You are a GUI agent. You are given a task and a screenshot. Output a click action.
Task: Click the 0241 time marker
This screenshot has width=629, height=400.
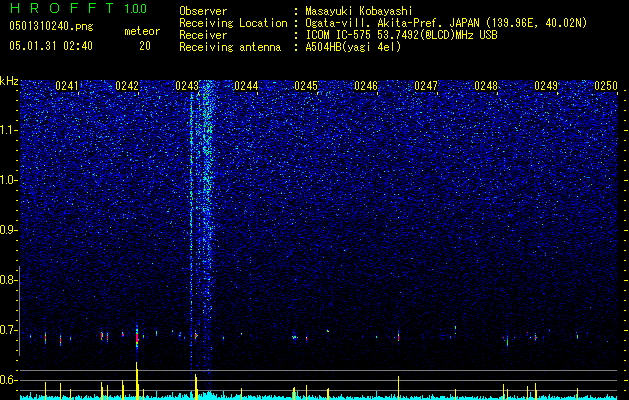coord(67,86)
